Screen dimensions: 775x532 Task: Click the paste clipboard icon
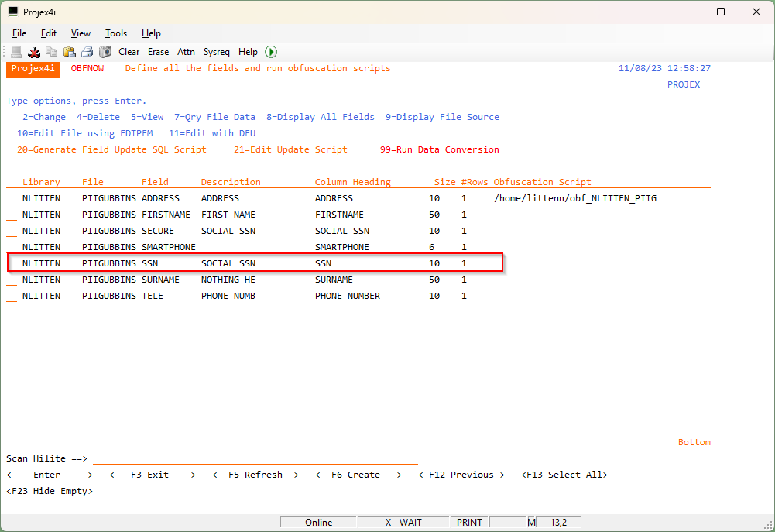click(x=69, y=52)
